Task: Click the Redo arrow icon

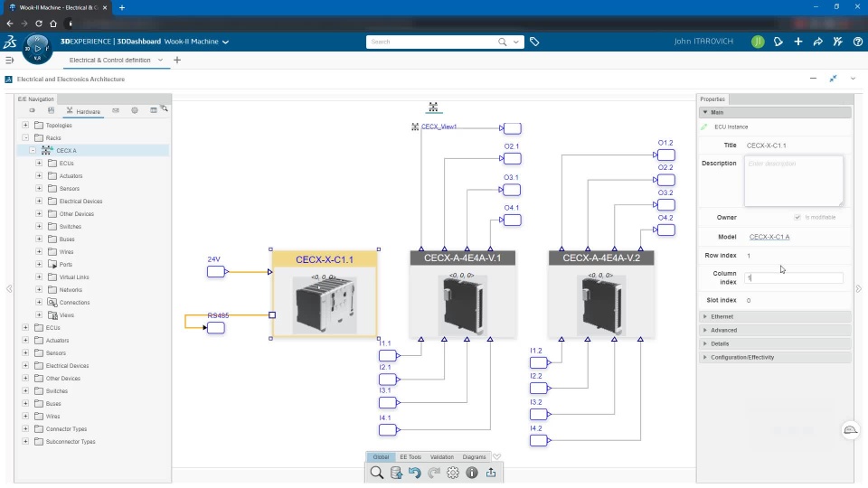Action: (434, 473)
